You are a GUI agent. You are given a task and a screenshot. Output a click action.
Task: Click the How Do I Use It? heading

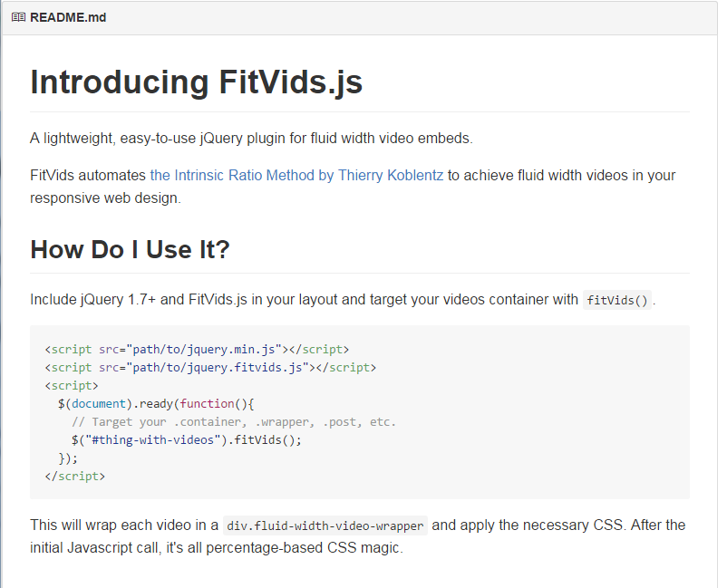click(x=130, y=250)
